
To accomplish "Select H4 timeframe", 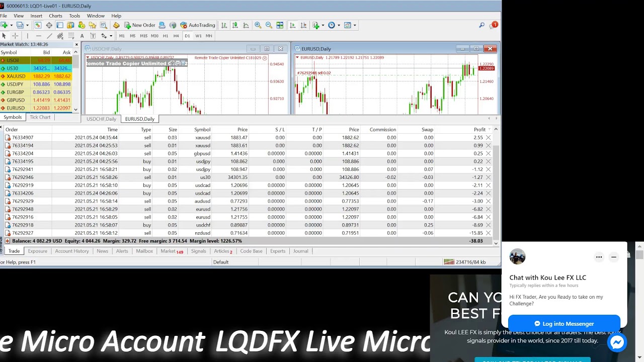I will [x=176, y=36].
